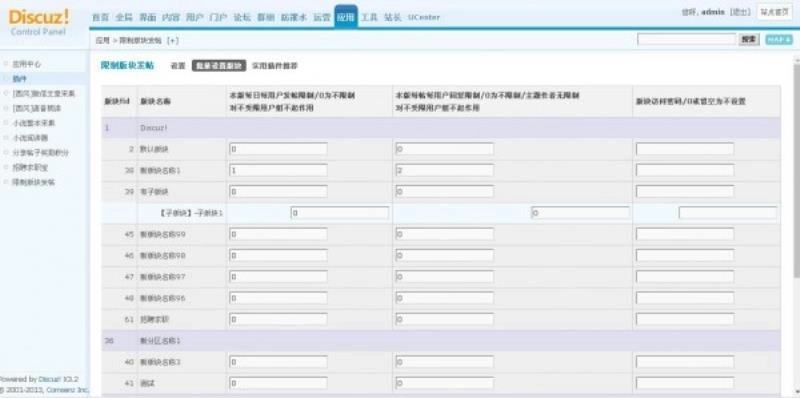
Task: Click daily post limit field for forum 47
Action: 279,277
